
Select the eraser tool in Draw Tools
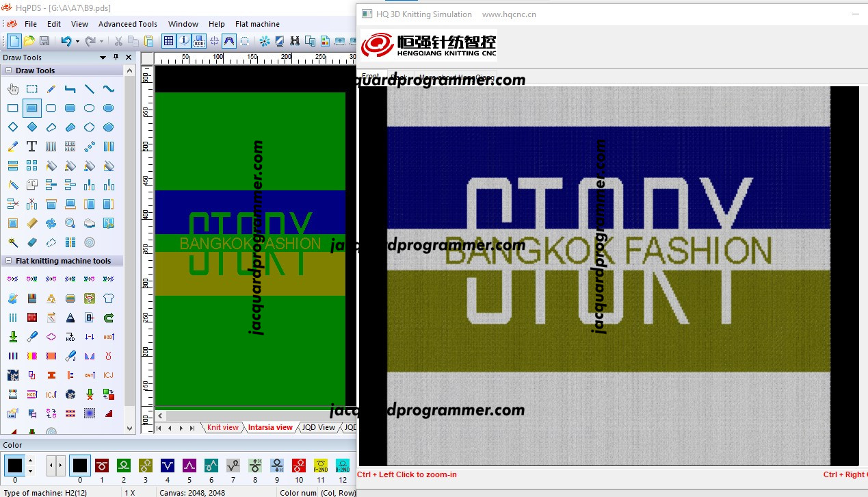point(32,242)
